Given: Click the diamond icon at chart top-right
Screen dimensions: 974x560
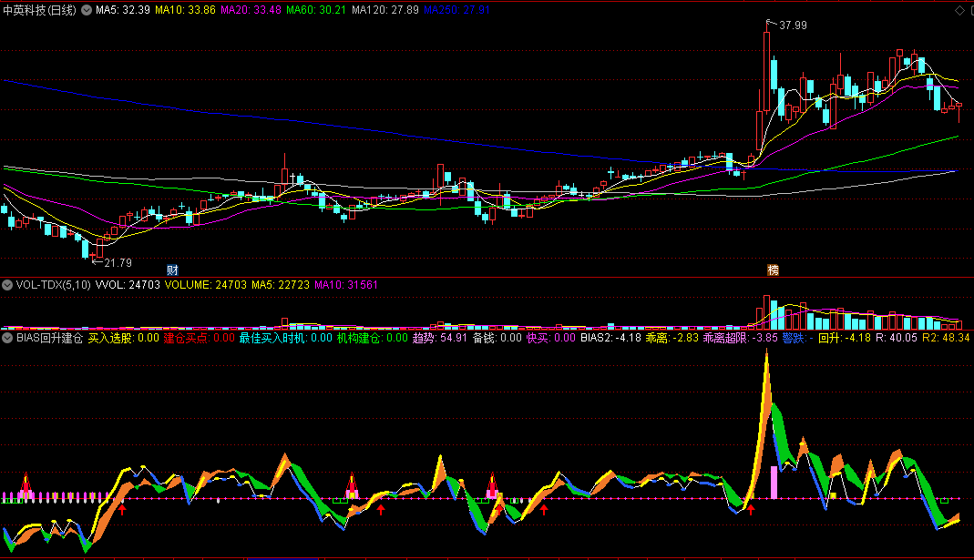Looking at the screenshot, I should 959,10.
